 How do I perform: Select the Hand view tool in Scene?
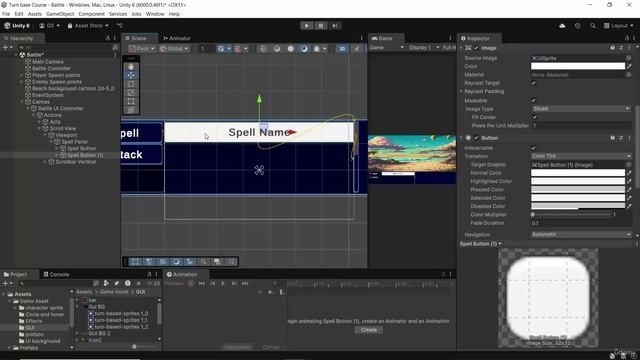click(131, 67)
